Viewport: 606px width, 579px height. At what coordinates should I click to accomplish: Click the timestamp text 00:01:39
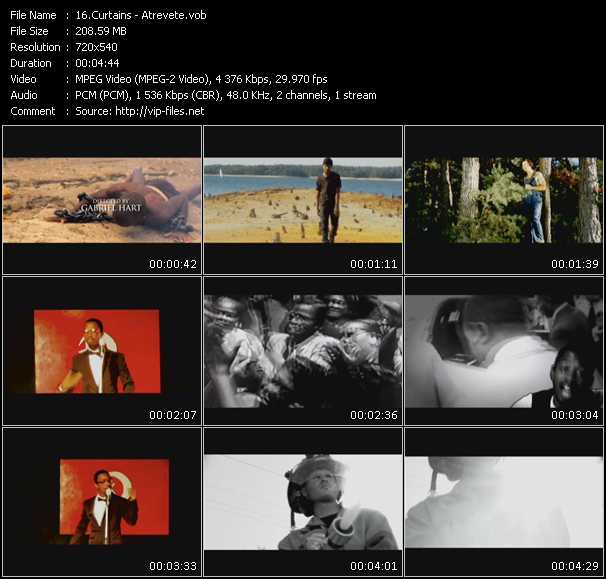click(575, 264)
